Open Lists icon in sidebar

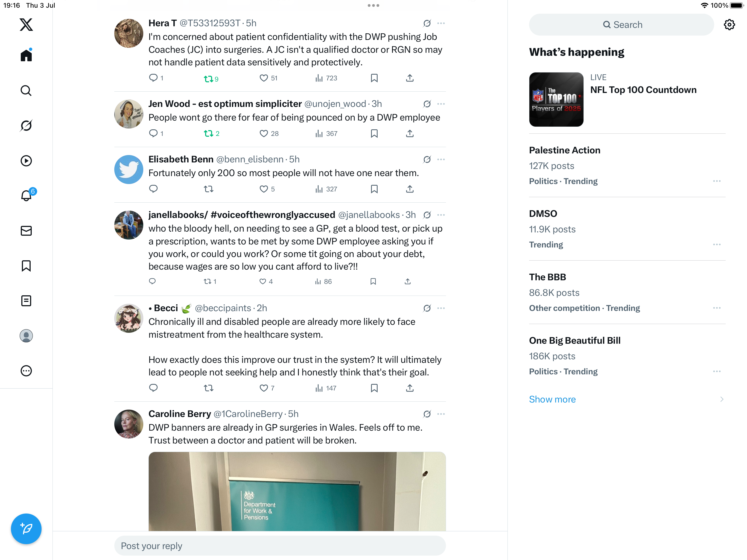26,301
